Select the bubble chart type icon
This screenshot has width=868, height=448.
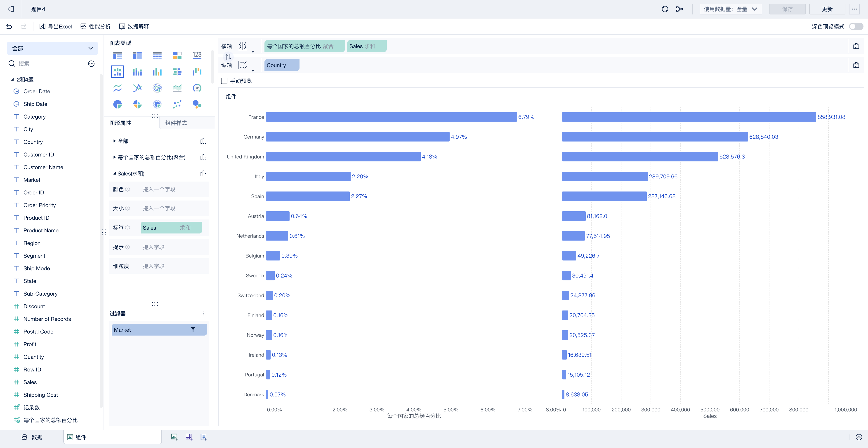click(x=197, y=104)
